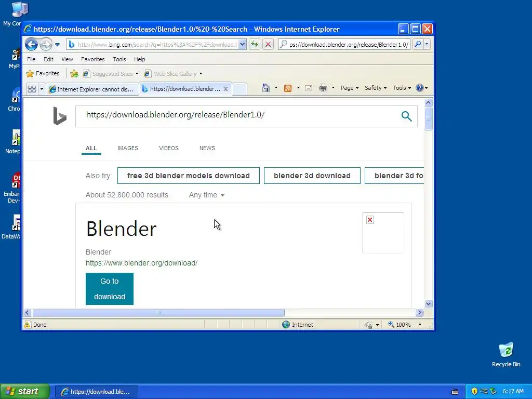Click the Stop loading red X icon
The image size is (532, 399).
(268, 44)
